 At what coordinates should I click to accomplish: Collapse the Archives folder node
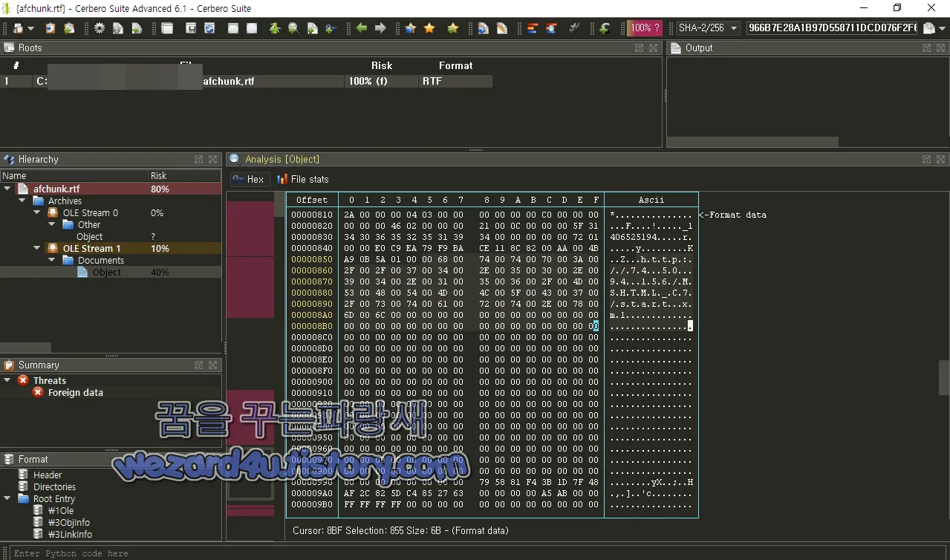click(22, 201)
